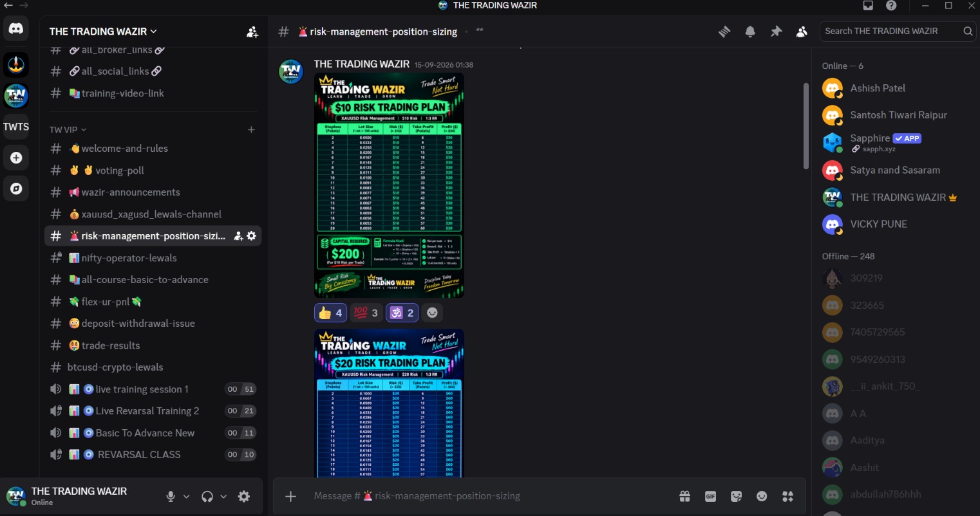Open trade-results channel
This screenshot has width=980, height=516.
[x=153, y=346]
